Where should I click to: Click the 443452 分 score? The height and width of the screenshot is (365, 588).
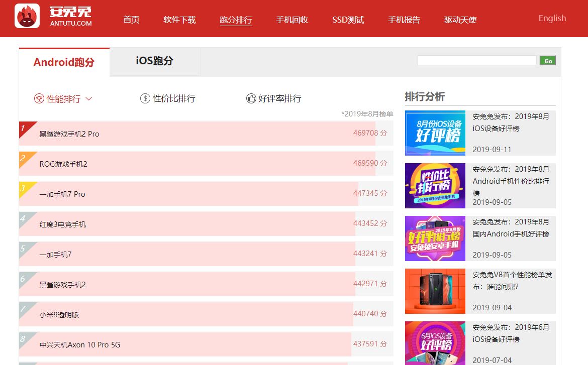pos(370,223)
